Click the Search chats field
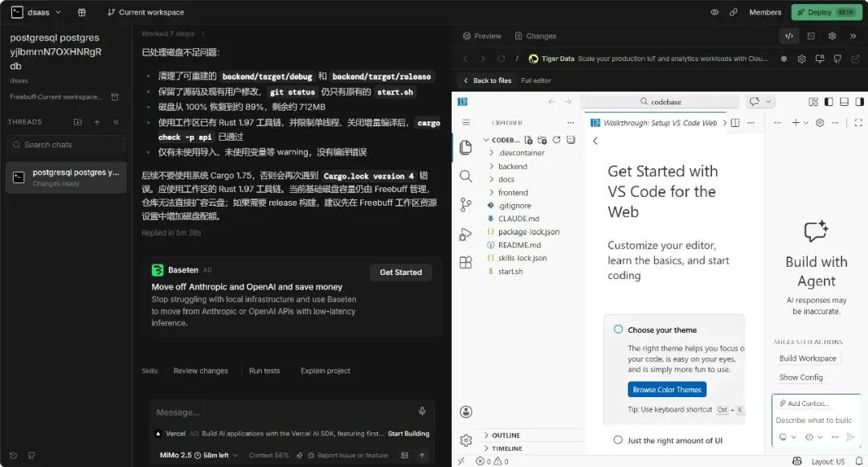This screenshot has width=868, height=467. 67,145
